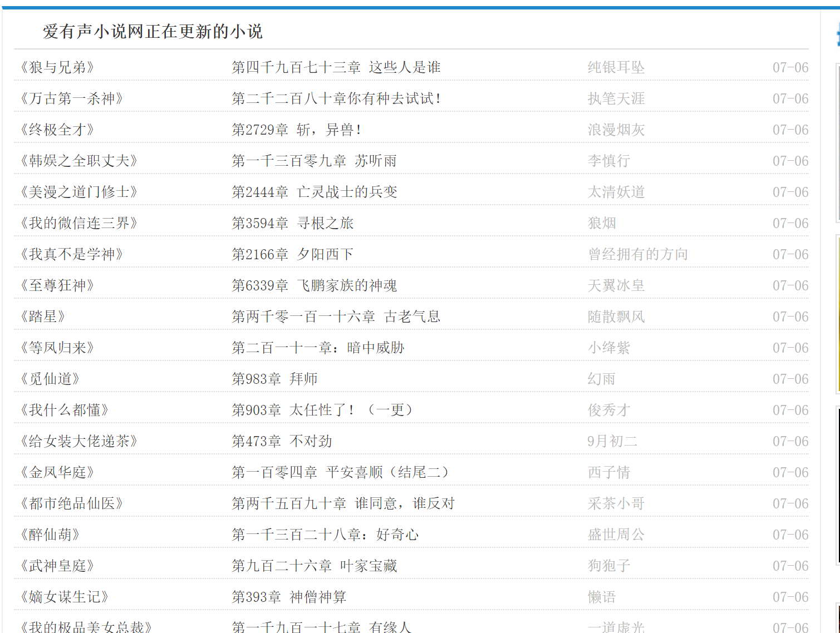Screen dimensions: 840x633
Task: Open the novel 《金凤华庭》
Action: coord(58,472)
